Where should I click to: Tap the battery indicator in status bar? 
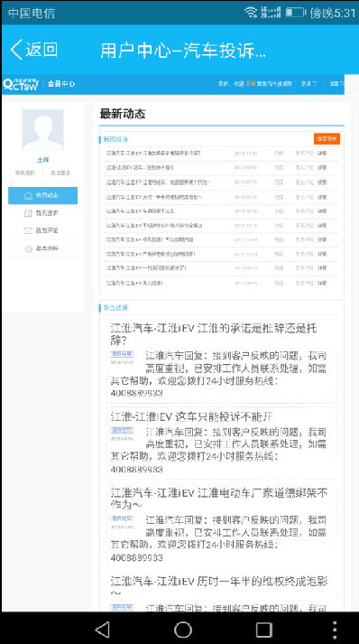[295, 13]
